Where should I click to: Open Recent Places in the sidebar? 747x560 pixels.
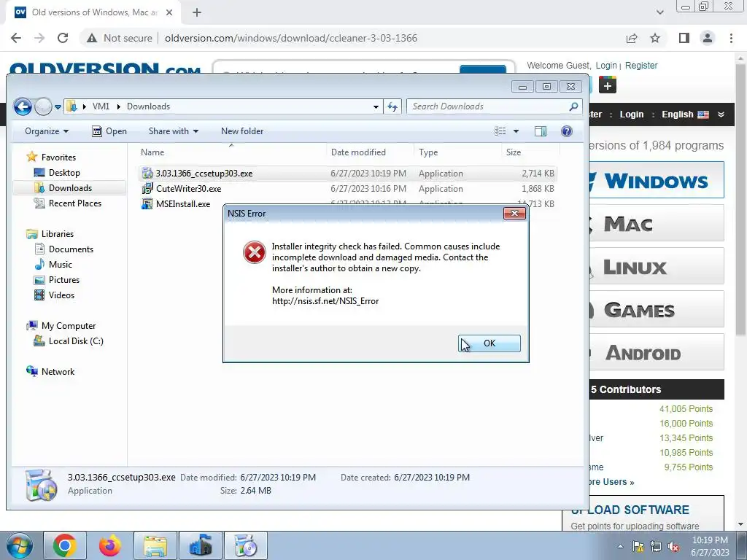pos(75,203)
